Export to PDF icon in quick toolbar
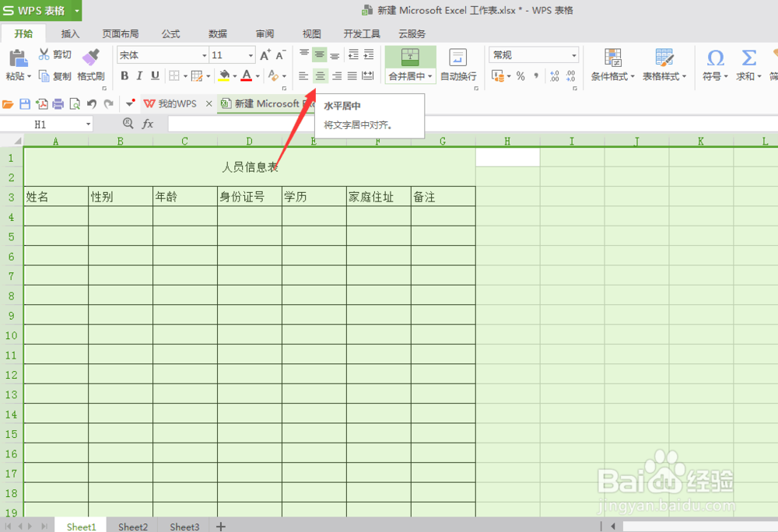 (42, 103)
